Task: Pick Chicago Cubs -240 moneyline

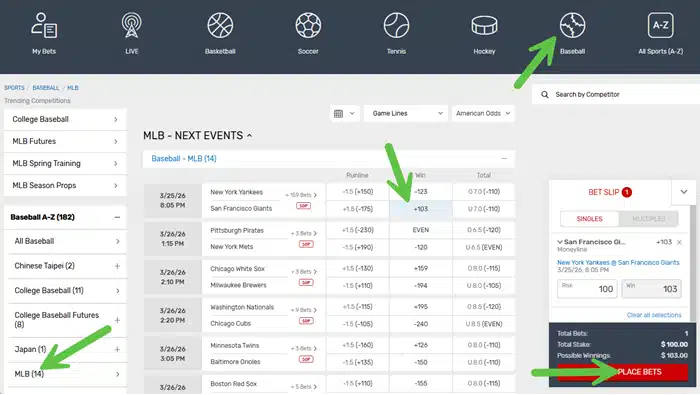Action: [x=421, y=324]
